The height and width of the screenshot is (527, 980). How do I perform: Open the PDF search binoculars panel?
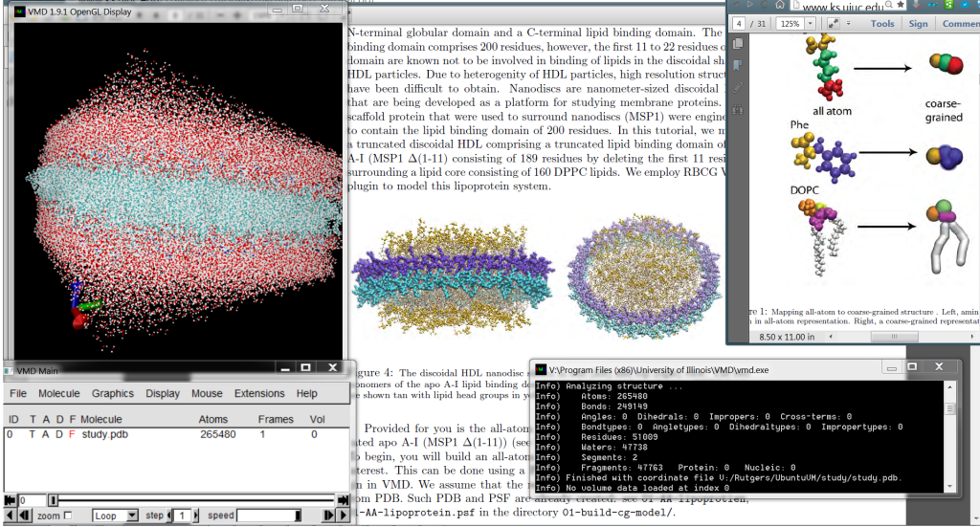point(737,108)
